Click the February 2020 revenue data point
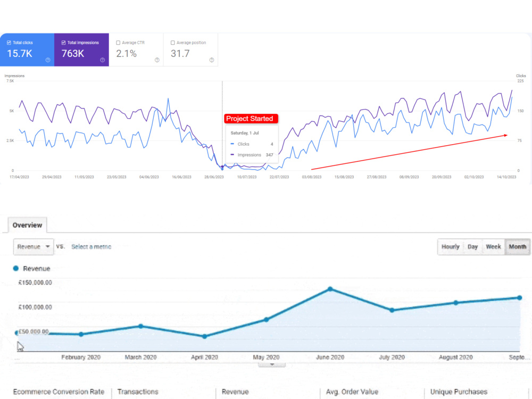This screenshot has height=399, width=532. [81, 334]
